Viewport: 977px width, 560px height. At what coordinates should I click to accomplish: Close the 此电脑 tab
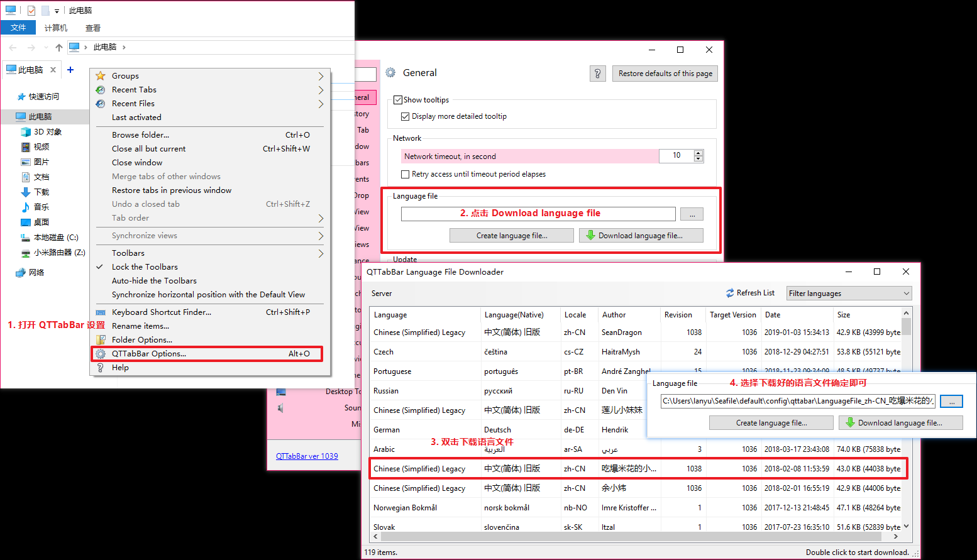(53, 70)
